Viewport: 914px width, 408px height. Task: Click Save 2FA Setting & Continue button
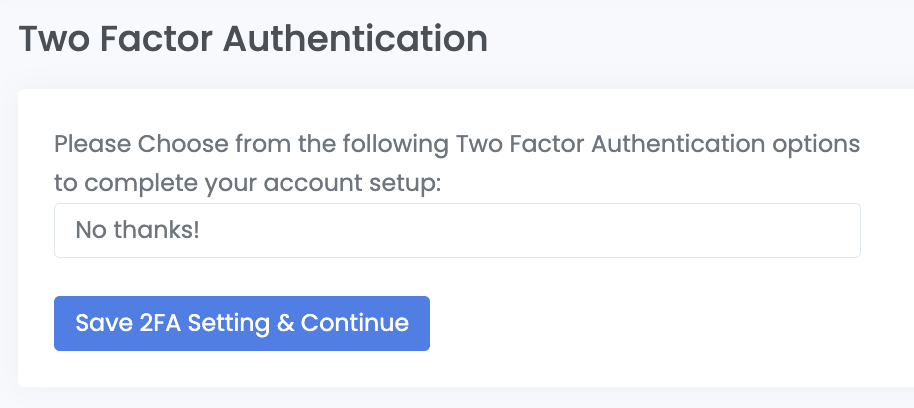(x=242, y=323)
